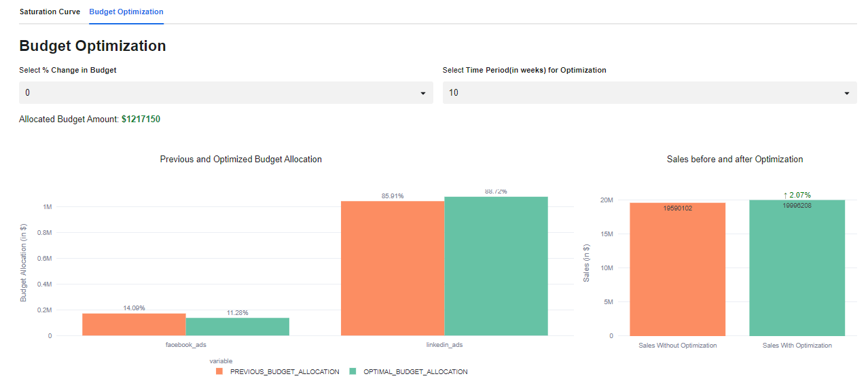Select the Budget Optimization tab
The width and height of the screenshot is (868, 387).
click(126, 12)
